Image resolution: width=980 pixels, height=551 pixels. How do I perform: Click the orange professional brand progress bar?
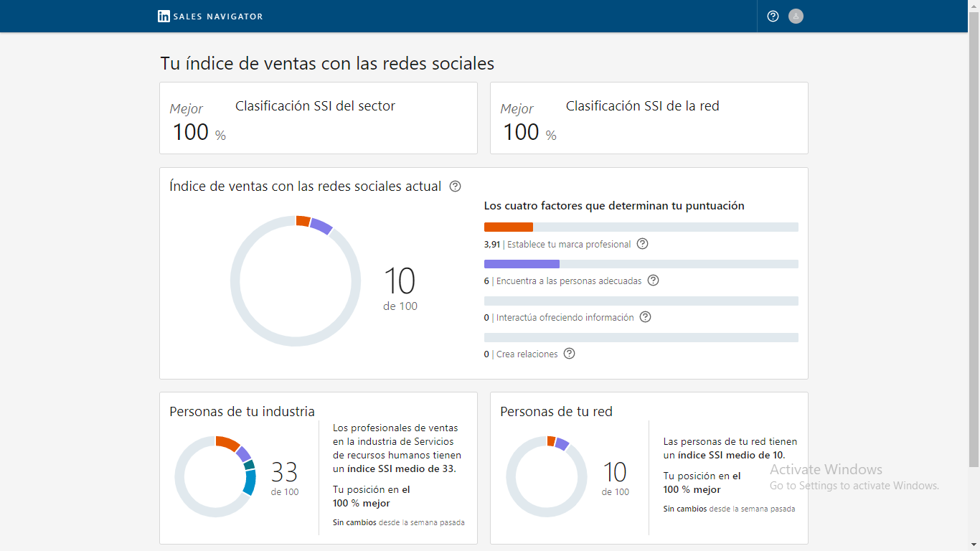[509, 227]
